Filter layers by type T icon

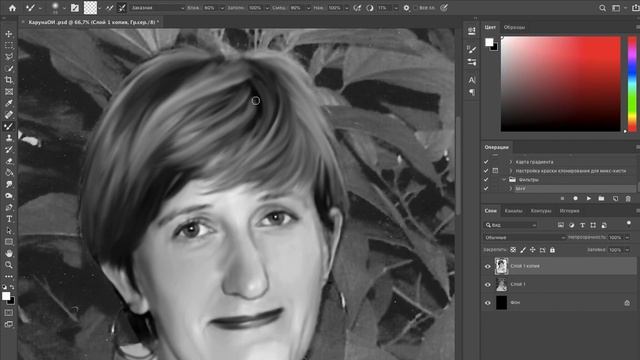[x=582, y=225]
